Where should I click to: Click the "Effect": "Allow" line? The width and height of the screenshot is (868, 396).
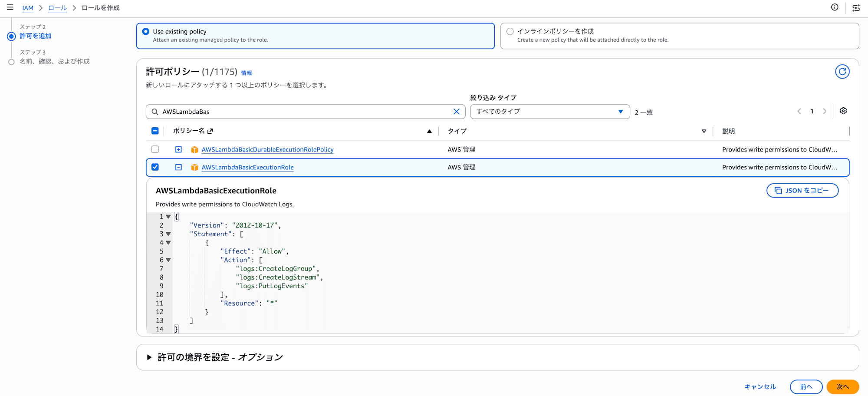(x=254, y=251)
